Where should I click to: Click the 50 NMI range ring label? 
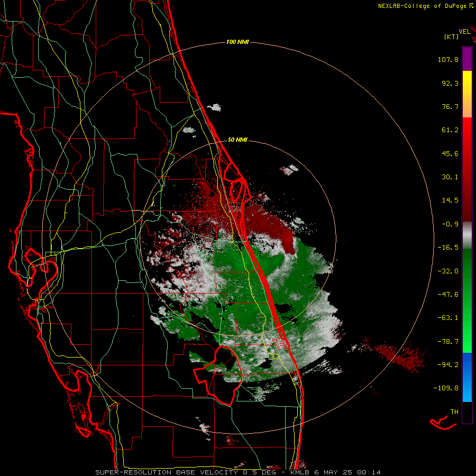237,140
